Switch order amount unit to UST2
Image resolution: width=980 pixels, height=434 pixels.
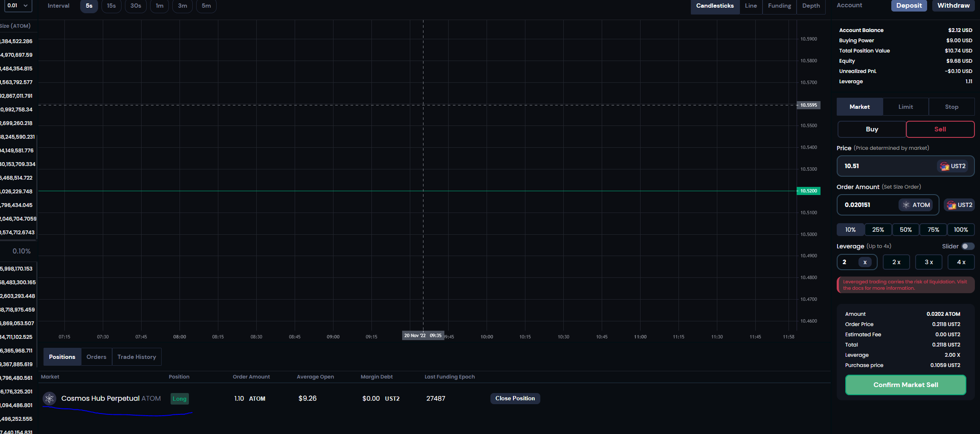click(x=960, y=205)
